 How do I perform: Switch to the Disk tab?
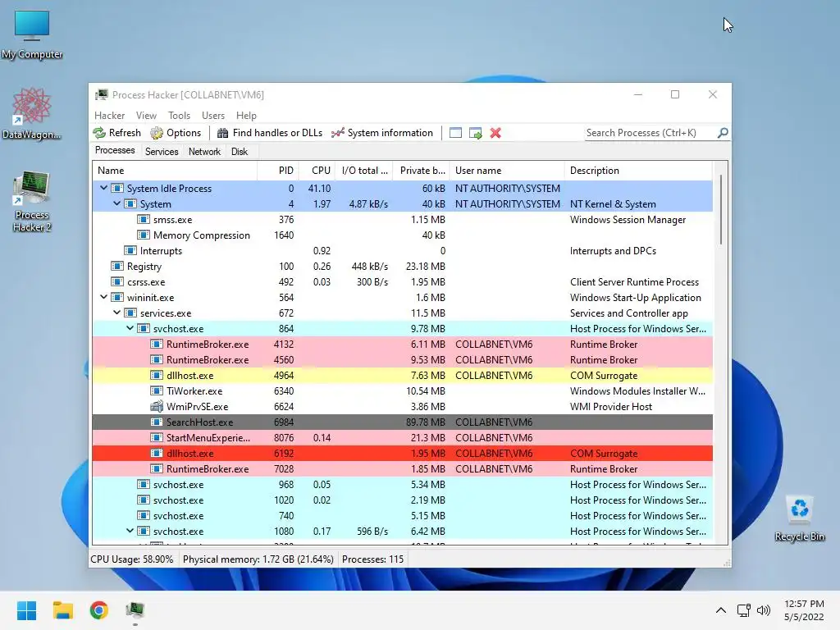pos(240,152)
